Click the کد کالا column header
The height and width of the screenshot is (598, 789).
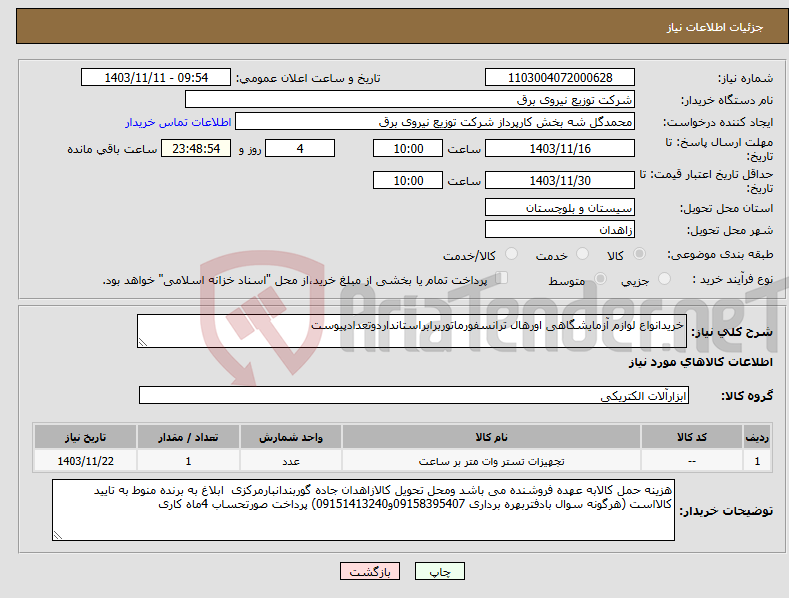(x=692, y=437)
